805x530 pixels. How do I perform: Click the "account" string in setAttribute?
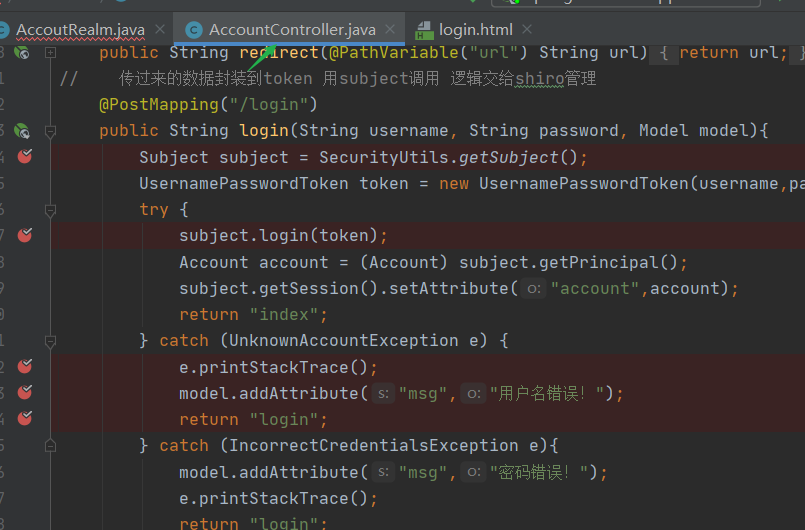(595, 289)
